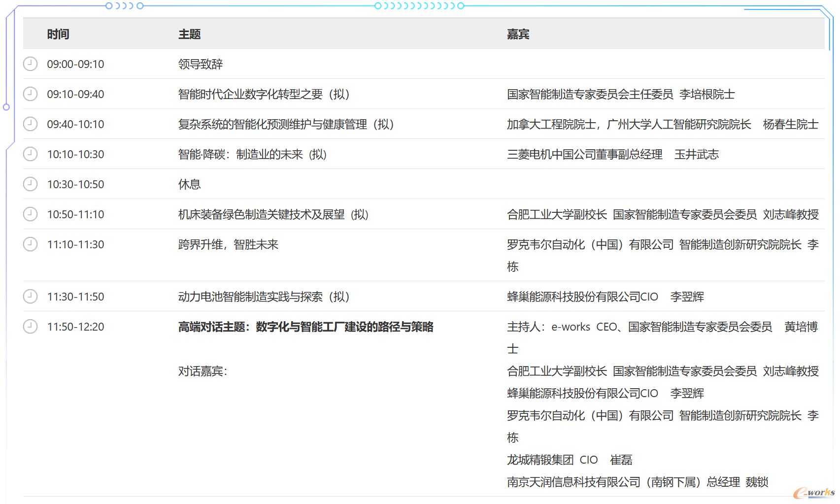Click the clock icon beside 10:50-11:10
The width and height of the screenshot is (840, 504).
click(x=30, y=214)
